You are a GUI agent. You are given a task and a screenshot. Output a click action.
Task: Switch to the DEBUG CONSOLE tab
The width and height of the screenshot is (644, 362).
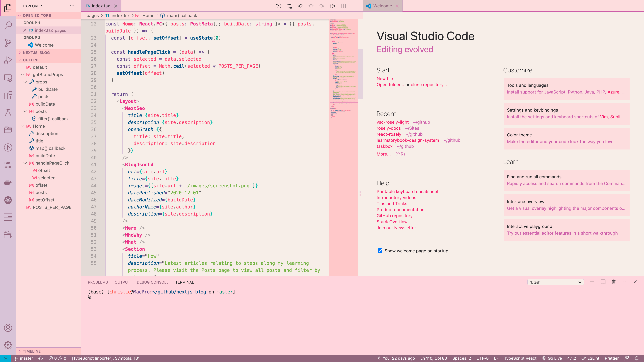[x=152, y=282]
